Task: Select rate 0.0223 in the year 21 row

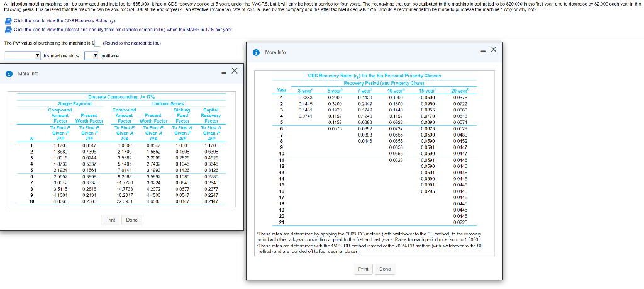Action: (x=459, y=222)
